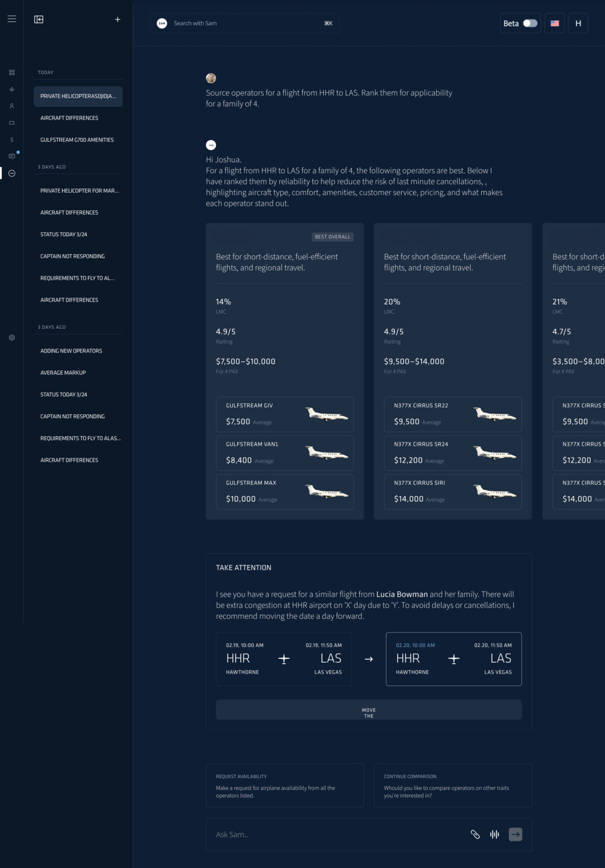This screenshot has width=605, height=868.
Task: Attach a file with the paperclip icon
Action: (x=475, y=834)
